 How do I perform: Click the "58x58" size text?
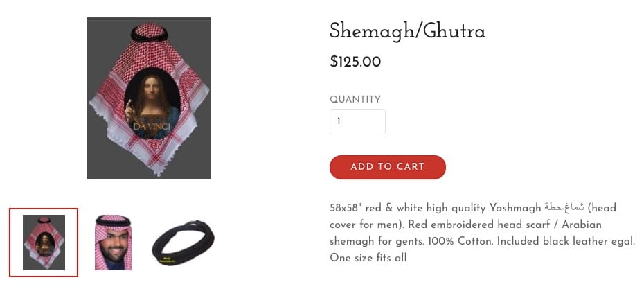coord(346,208)
